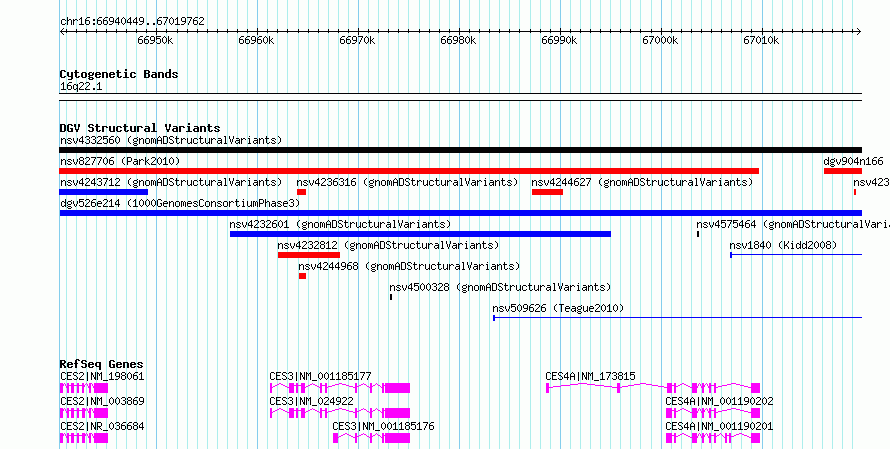890x449 pixels.
Task: Open the CES3|NM_001185177 gene label
Action: pos(321,376)
